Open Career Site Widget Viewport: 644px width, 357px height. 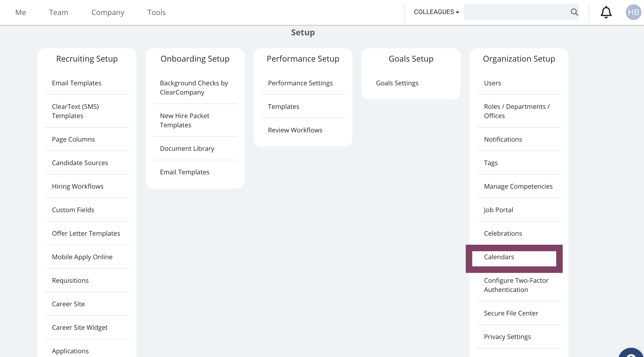80,327
